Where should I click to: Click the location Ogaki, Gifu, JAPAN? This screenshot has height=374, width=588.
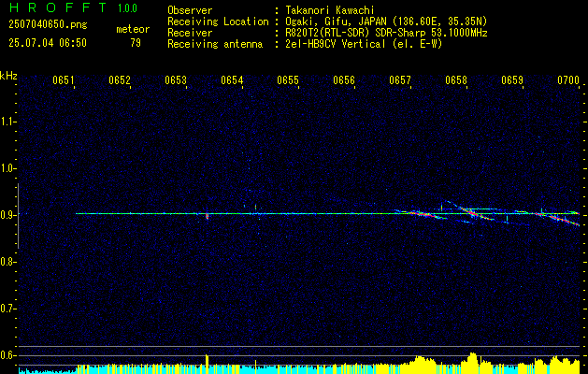click(x=336, y=22)
